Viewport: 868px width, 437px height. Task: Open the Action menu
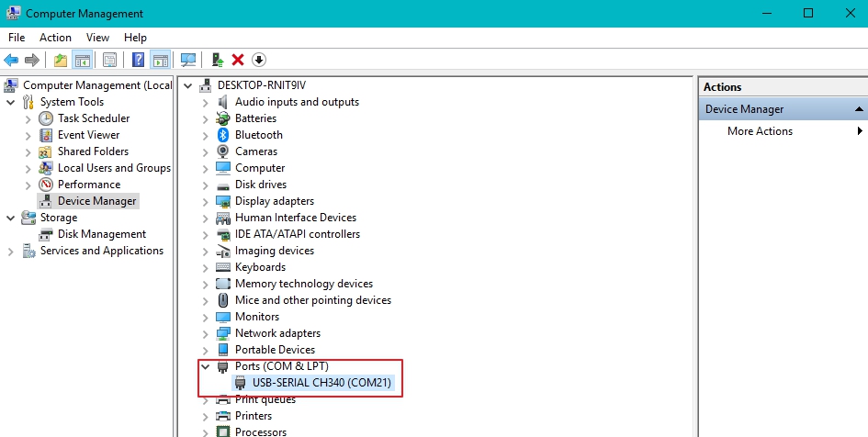(55, 38)
